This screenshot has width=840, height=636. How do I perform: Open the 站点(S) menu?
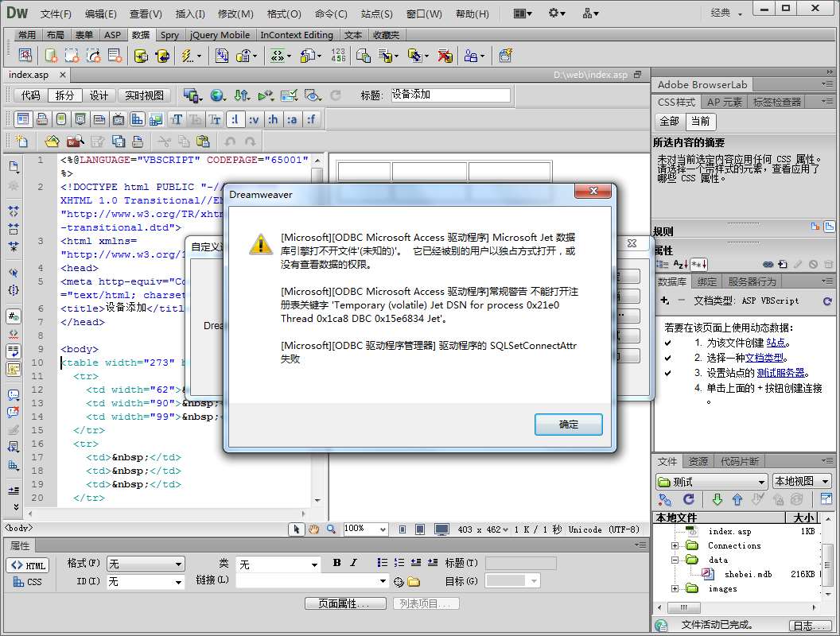click(376, 14)
